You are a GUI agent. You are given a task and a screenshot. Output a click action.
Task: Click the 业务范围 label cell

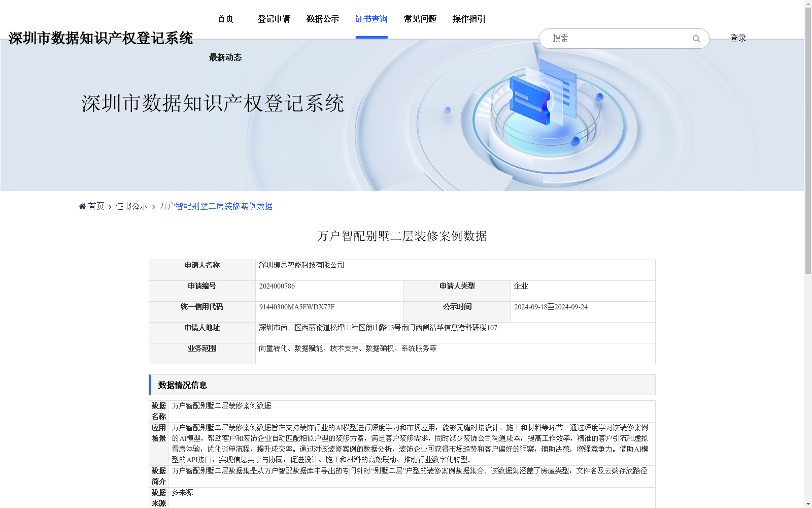click(x=202, y=354)
